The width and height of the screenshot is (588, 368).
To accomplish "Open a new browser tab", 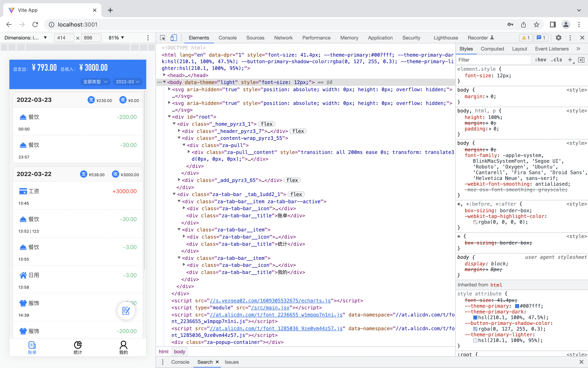I will pyautogui.click(x=110, y=10).
